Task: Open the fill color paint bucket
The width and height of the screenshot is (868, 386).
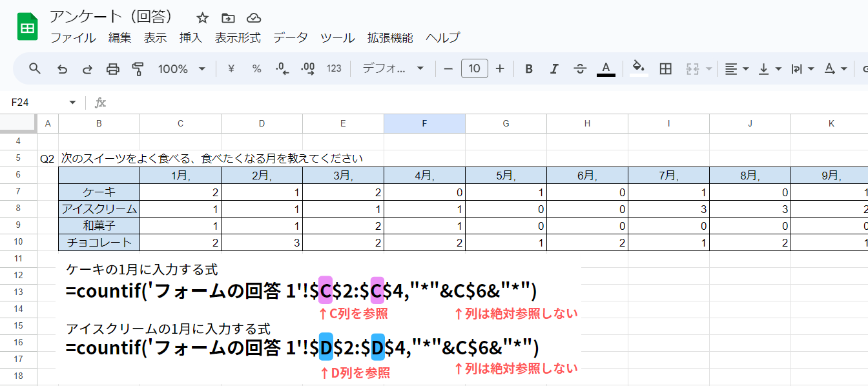Action: pos(638,67)
